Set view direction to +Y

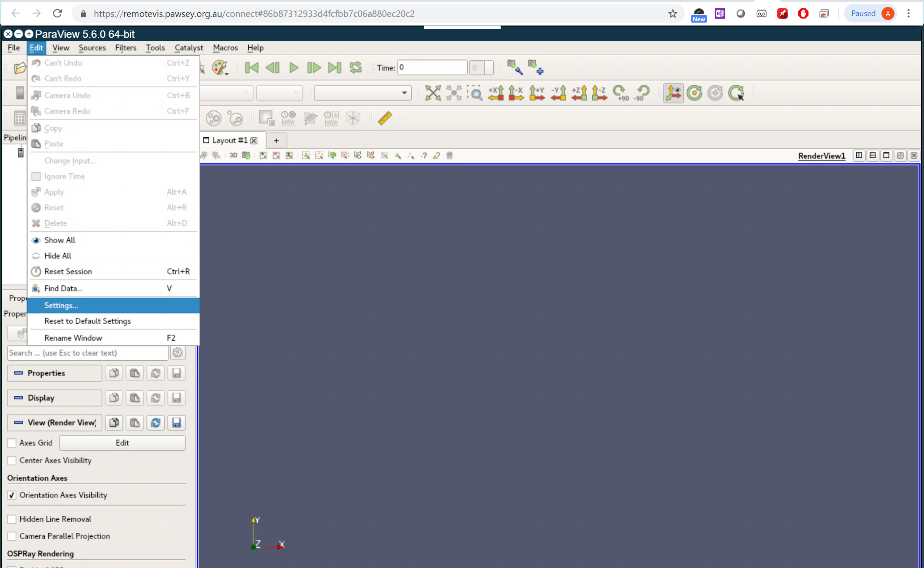pos(537,93)
